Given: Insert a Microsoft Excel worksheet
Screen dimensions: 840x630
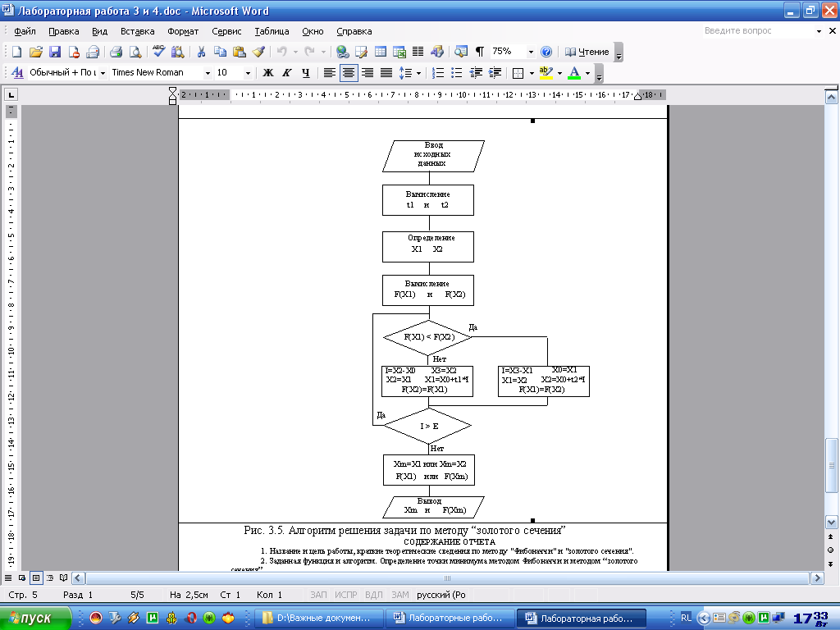Looking at the screenshot, I should [x=399, y=52].
